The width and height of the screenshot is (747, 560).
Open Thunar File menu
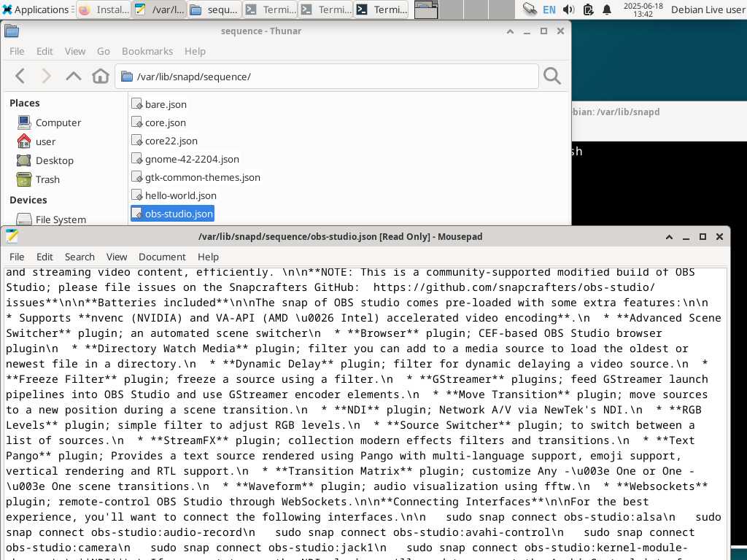tap(17, 51)
